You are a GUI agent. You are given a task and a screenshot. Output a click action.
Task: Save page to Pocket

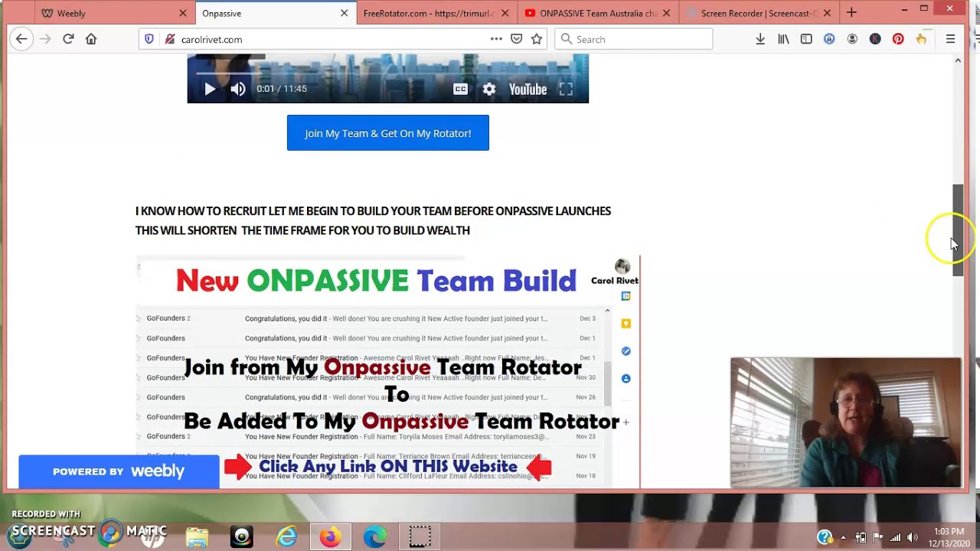tap(517, 39)
